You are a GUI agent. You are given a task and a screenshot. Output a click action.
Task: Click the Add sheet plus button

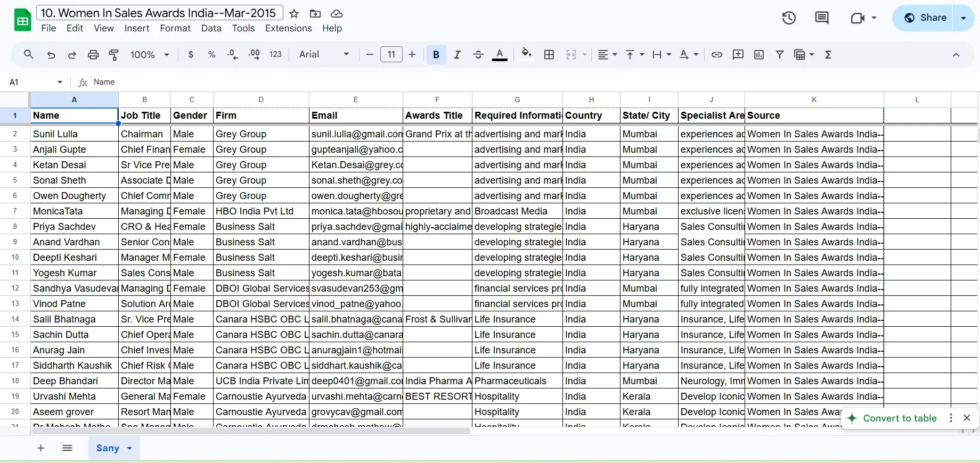[x=41, y=448]
